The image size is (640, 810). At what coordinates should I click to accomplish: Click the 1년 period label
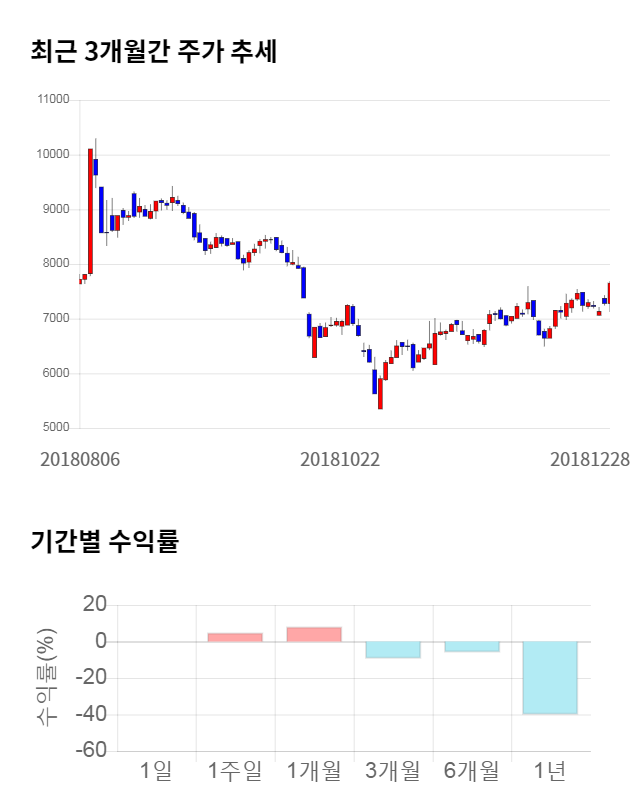[550, 770]
